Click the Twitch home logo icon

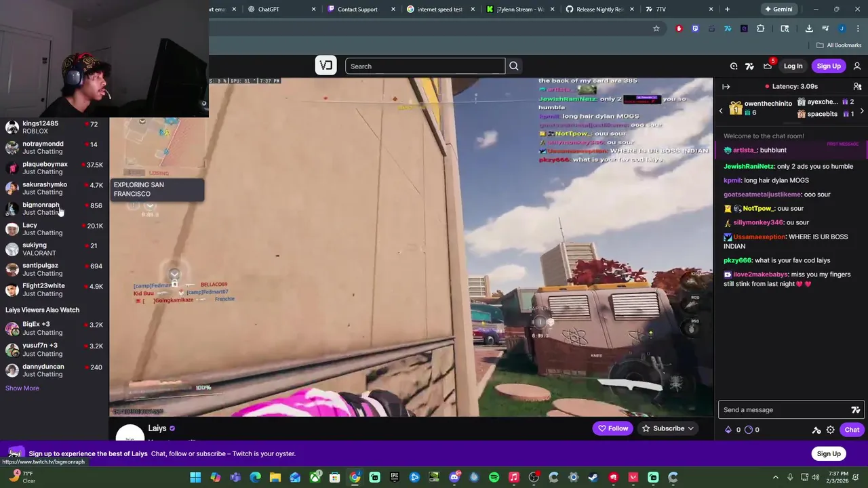click(325, 66)
